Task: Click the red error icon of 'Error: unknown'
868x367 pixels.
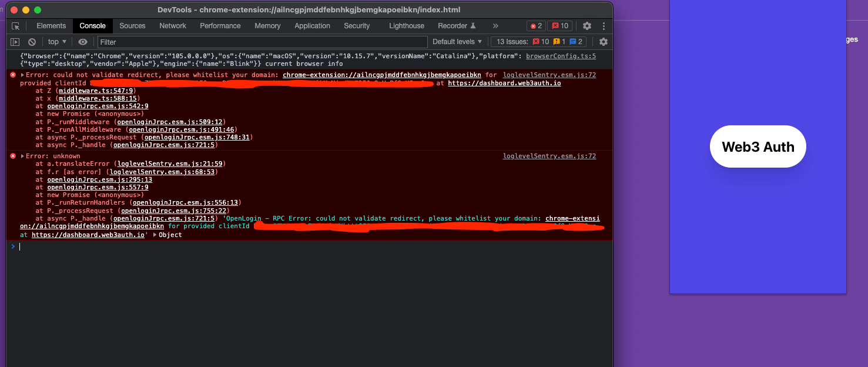Action: (x=13, y=156)
